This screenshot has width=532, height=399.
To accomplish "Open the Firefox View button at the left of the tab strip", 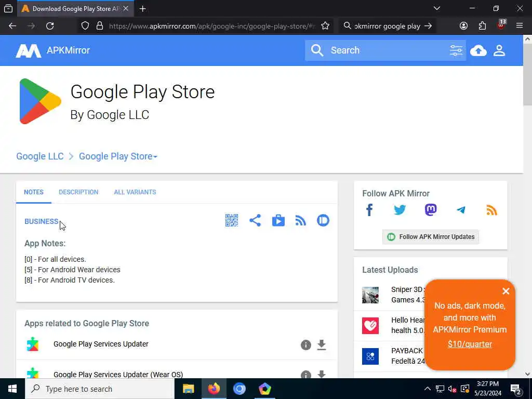I will click(8, 8).
